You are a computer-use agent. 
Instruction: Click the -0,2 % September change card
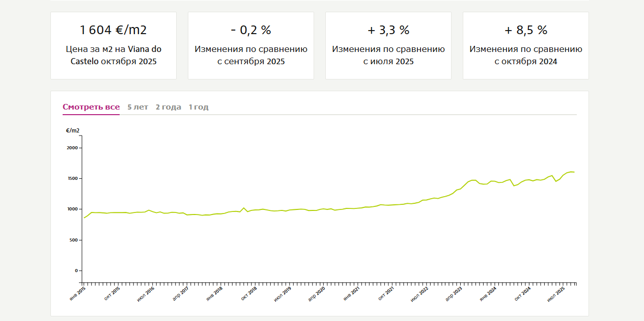pos(251,45)
